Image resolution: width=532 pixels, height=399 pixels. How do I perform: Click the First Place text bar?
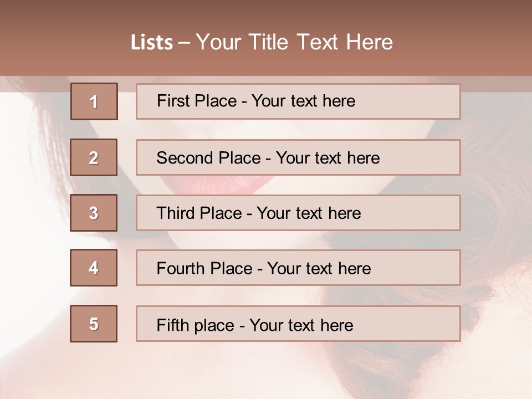coord(298,101)
